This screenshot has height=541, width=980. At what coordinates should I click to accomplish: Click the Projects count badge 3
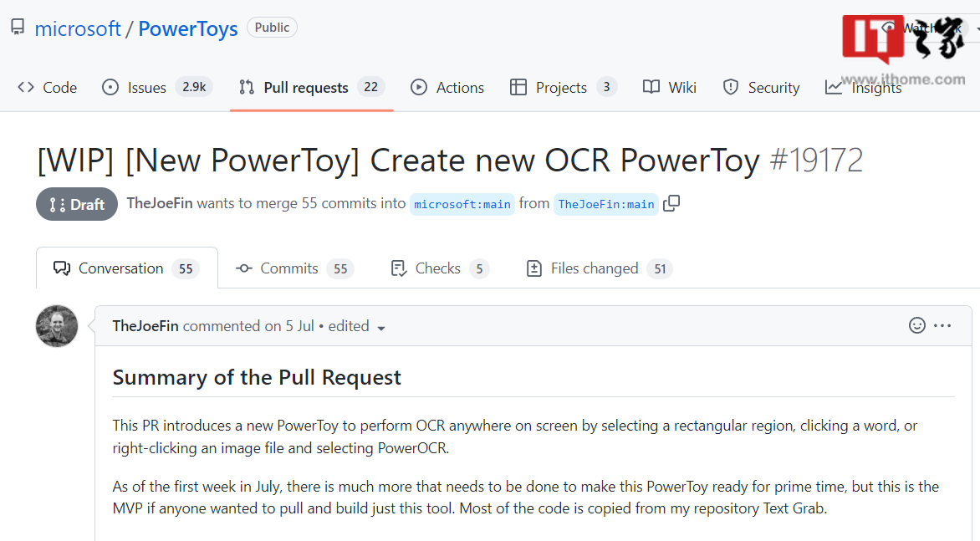pyautogui.click(x=606, y=87)
